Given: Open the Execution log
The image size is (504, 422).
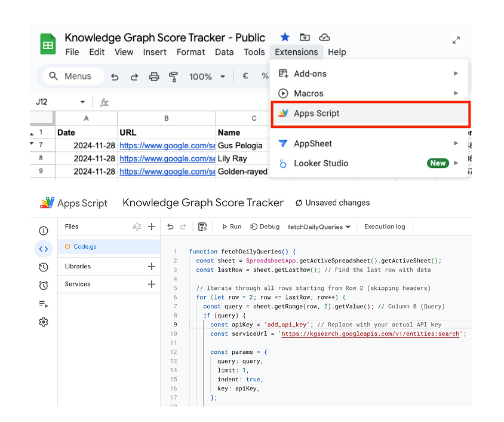Looking at the screenshot, I should pyautogui.click(x=385, y=227).
